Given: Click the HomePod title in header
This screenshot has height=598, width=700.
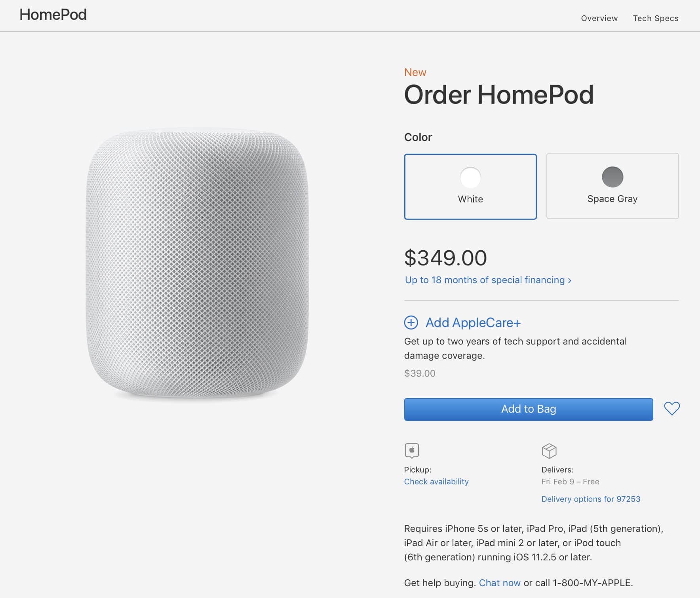Looking at the screenshot, I should point(53,15).
